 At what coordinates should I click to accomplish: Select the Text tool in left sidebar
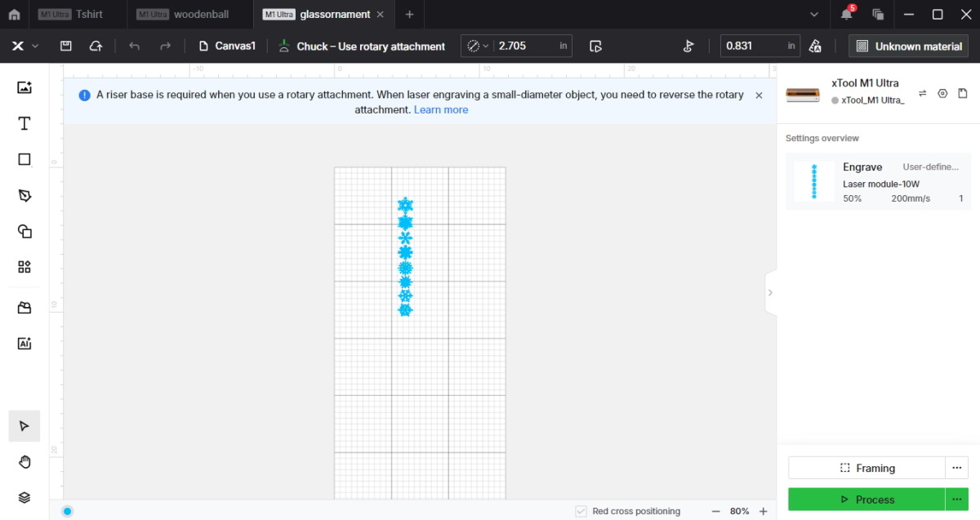24,123
